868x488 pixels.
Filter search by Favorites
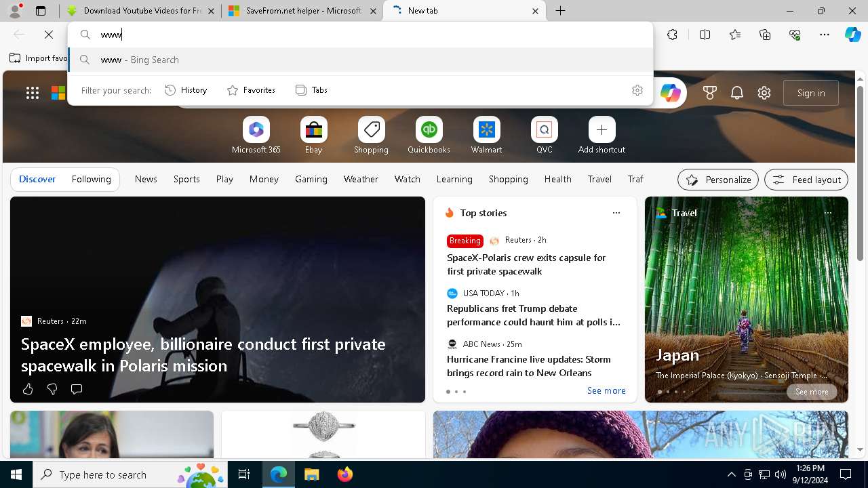252,90
